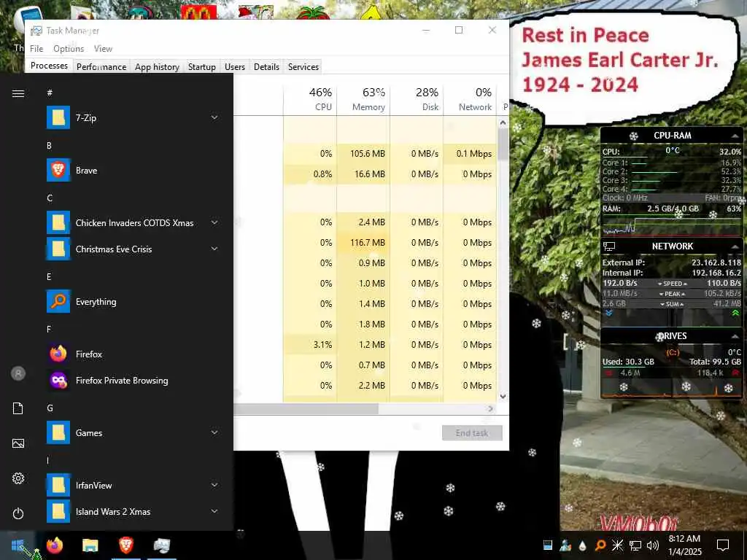Image resolution: width=747 pixels, height=560 pixels.
Task: Open the notification center icon
Action: [x=723, y=545]
